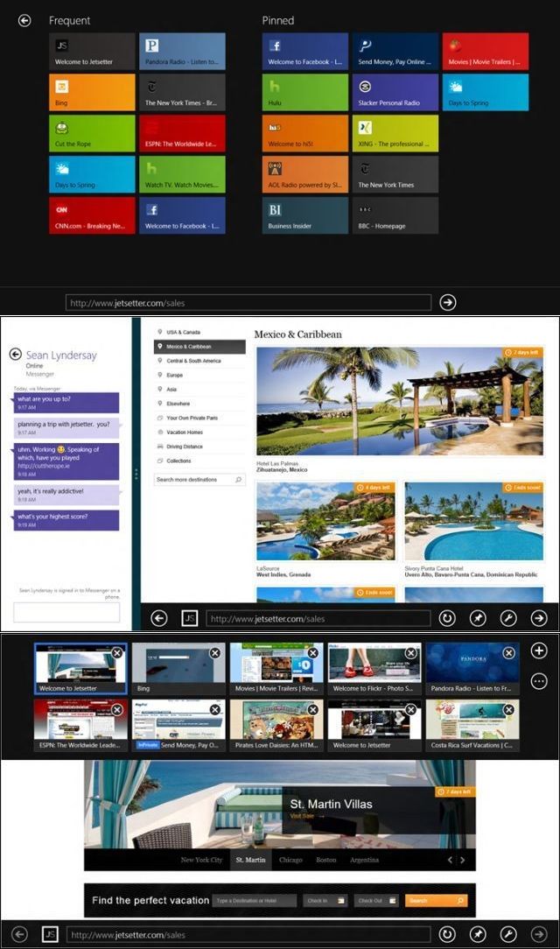Open the BBC Homepage tile

coord(395,215)
